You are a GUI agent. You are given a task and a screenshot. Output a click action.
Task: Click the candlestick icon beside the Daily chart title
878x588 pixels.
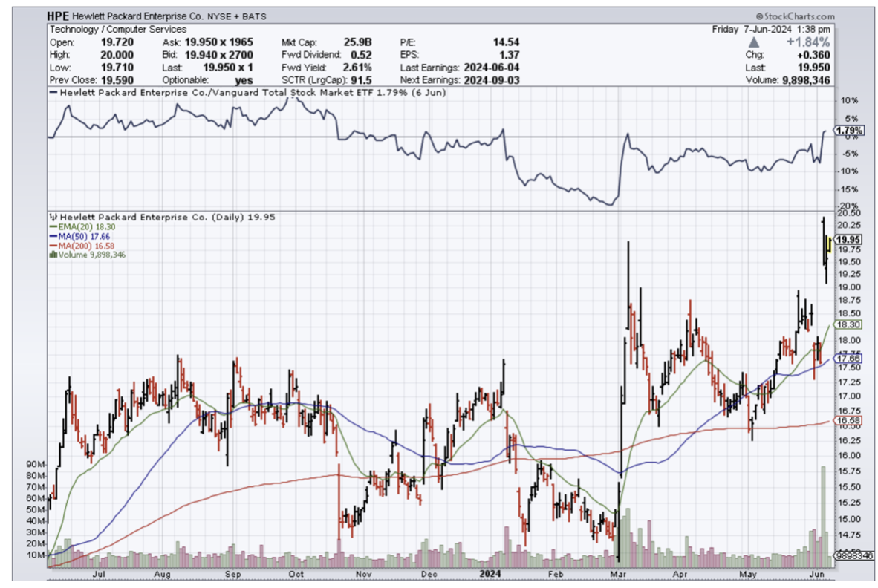pos(53,217)
